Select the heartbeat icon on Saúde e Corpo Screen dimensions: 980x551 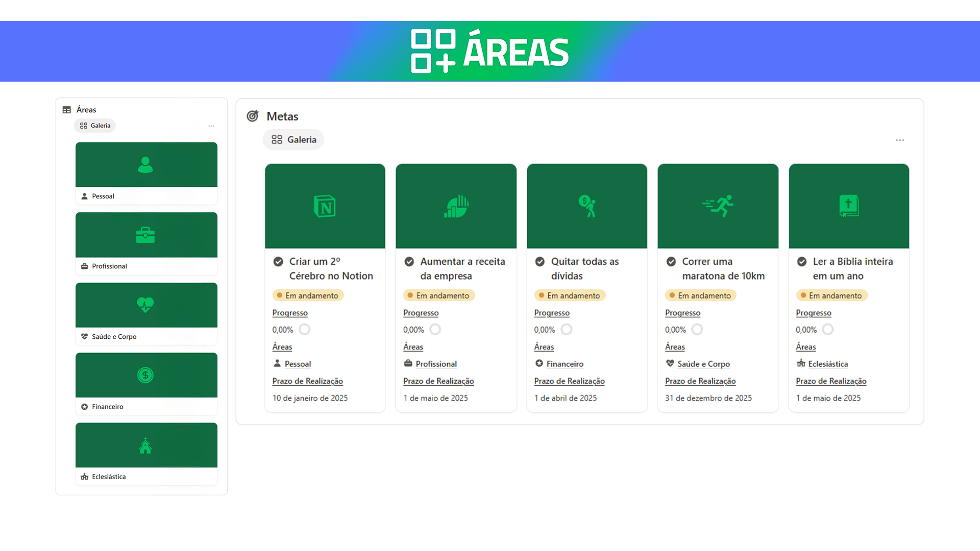(146, 305)
